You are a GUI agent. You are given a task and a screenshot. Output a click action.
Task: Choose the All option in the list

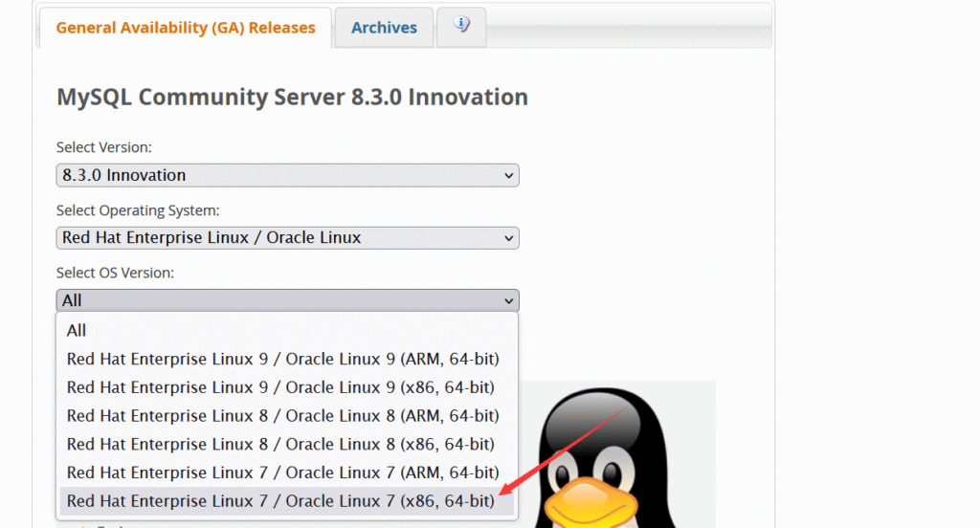pyautogui.click(x=77, y=330)
